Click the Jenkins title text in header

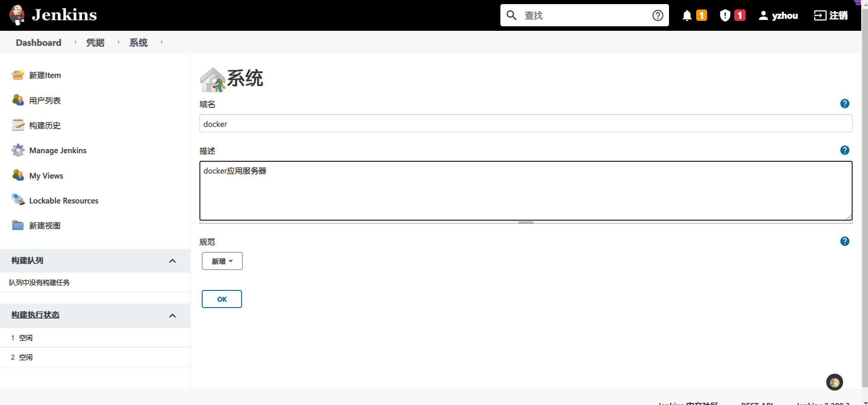(64, 15)
